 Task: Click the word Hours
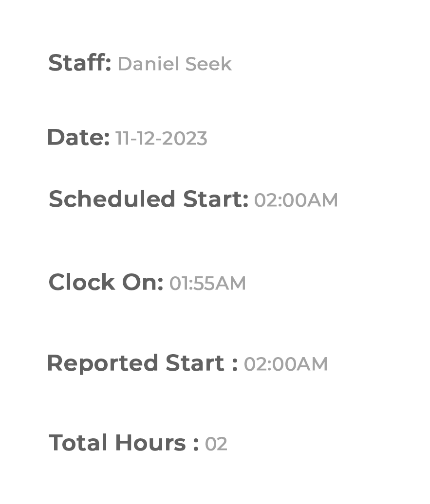click(x=150, y=443)
